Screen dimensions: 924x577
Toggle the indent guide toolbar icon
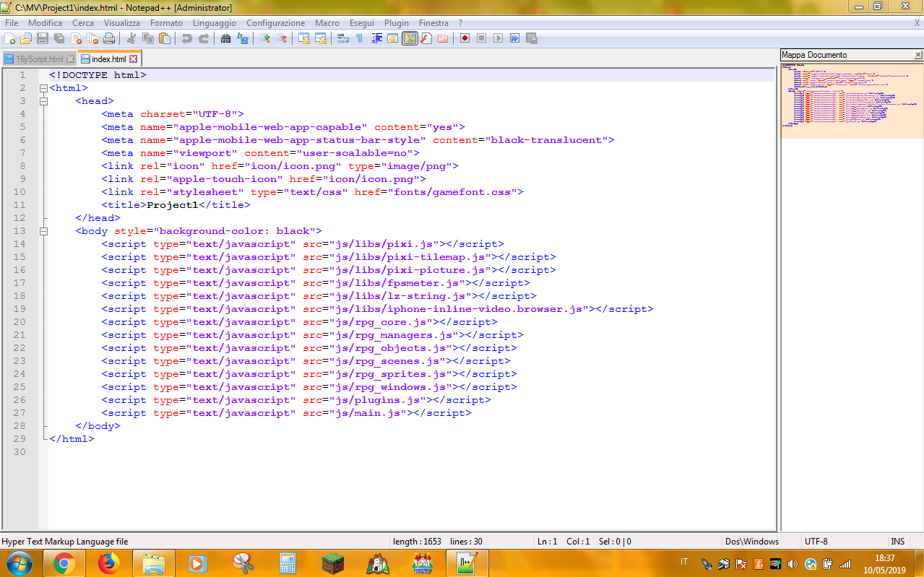[376, 38]
